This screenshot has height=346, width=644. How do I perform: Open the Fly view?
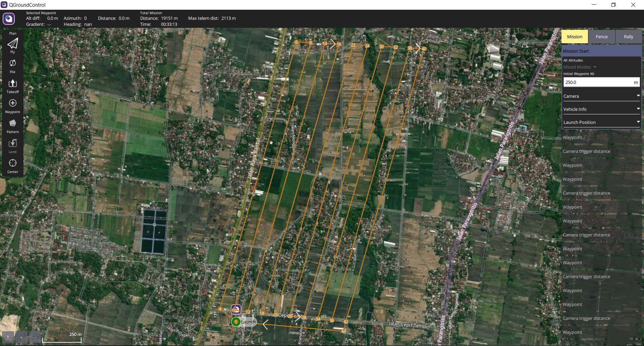[x=12, y=45]
